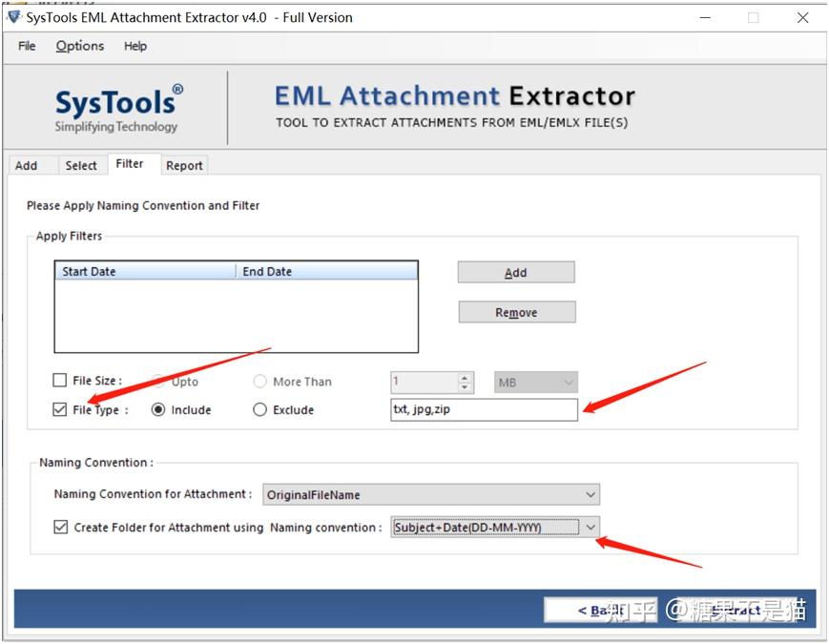Open the Help menu
This screenshot has height=644, width=829.
click(135, 45)
